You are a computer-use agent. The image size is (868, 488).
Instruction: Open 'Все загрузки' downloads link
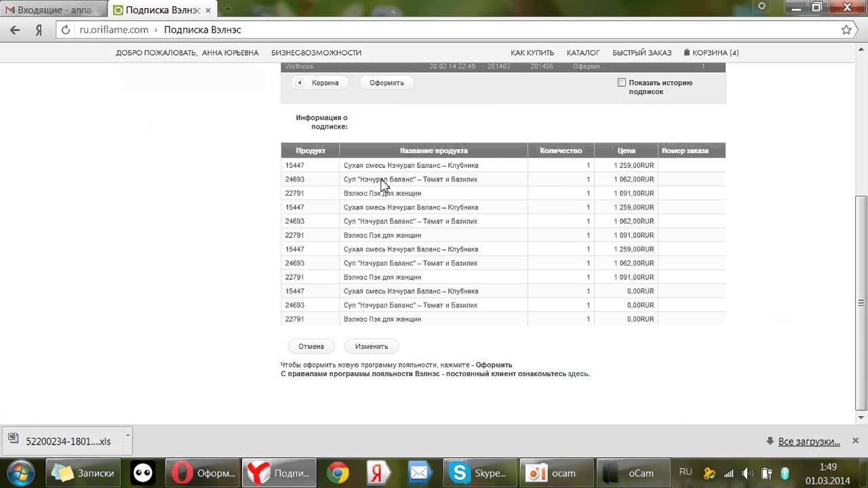point(809,441)
